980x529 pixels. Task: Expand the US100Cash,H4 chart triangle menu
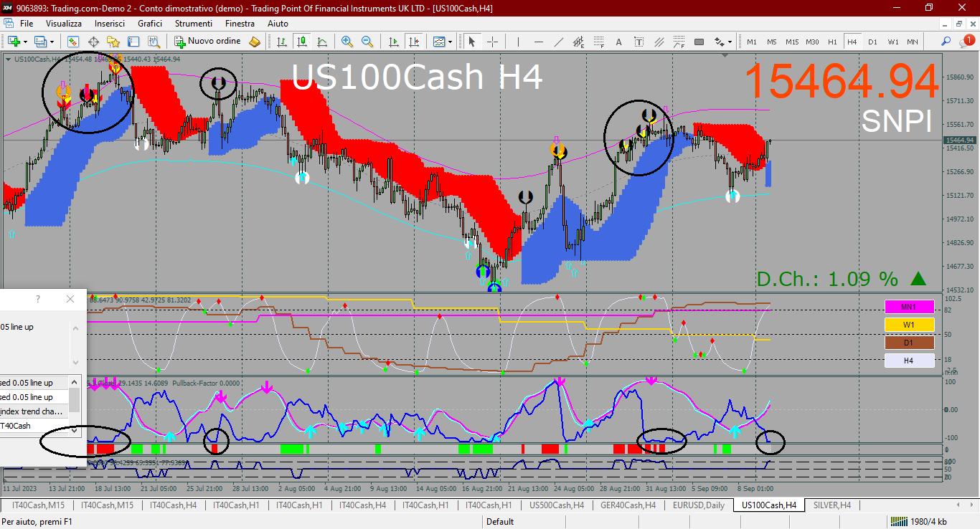[8, 59]
